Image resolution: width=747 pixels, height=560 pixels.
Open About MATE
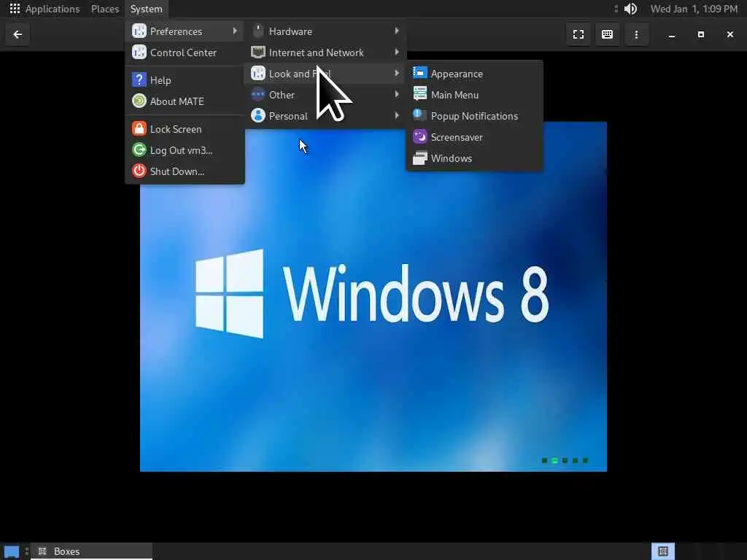point(185,101)
